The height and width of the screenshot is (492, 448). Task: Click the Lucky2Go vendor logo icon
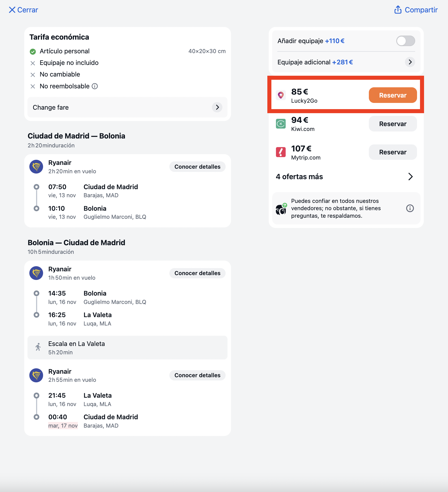[281, 95]
